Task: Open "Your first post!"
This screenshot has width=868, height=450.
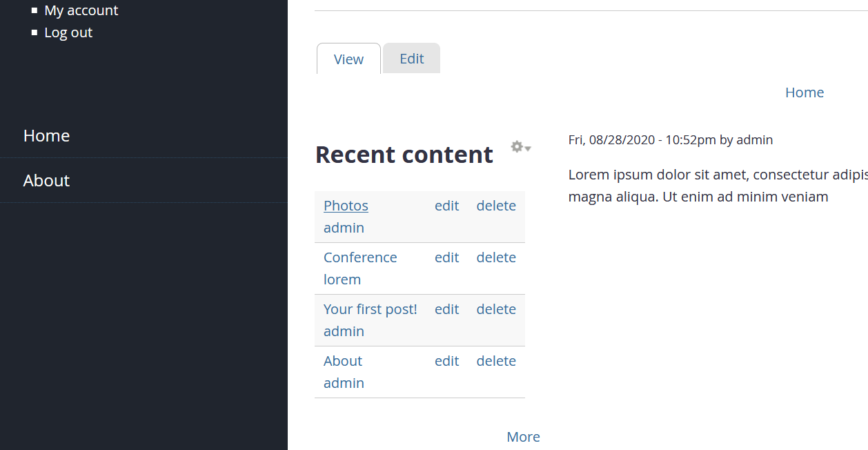Action: coord(370,309)
